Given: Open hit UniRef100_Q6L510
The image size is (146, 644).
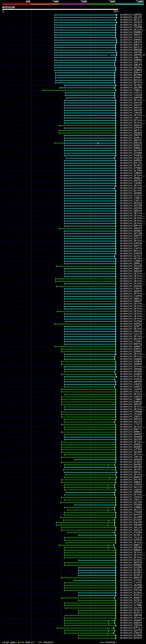Looking at the screenshot, I should [131, 25].
